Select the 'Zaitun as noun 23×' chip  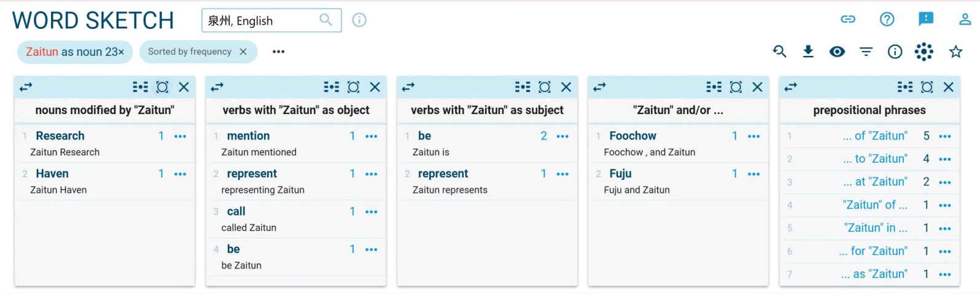tap(75, 52)
